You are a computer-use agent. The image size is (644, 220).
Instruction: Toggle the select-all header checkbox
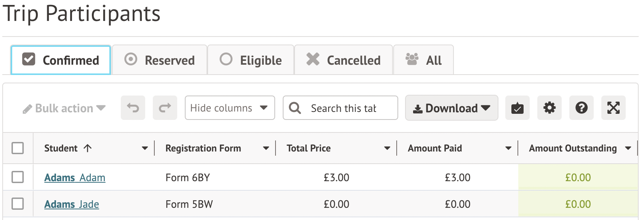tap(18, 148)
